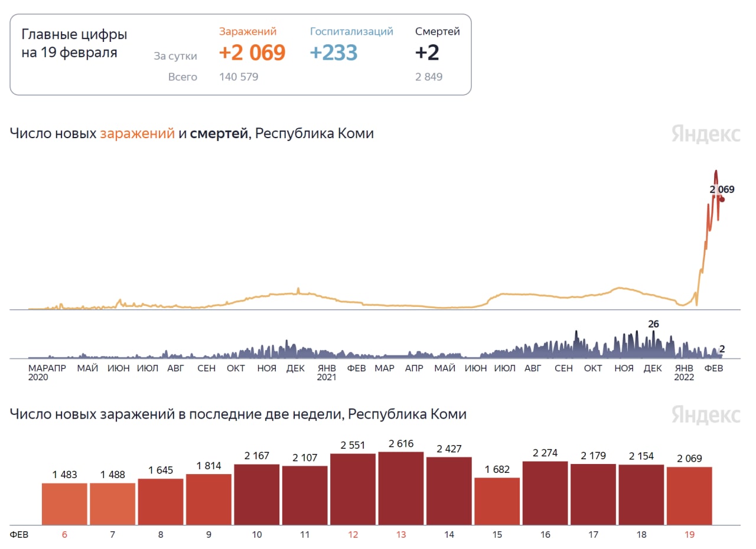Click the last deaths value label 2
Viewport: 756px width, 549px height.
coord(722,349)
